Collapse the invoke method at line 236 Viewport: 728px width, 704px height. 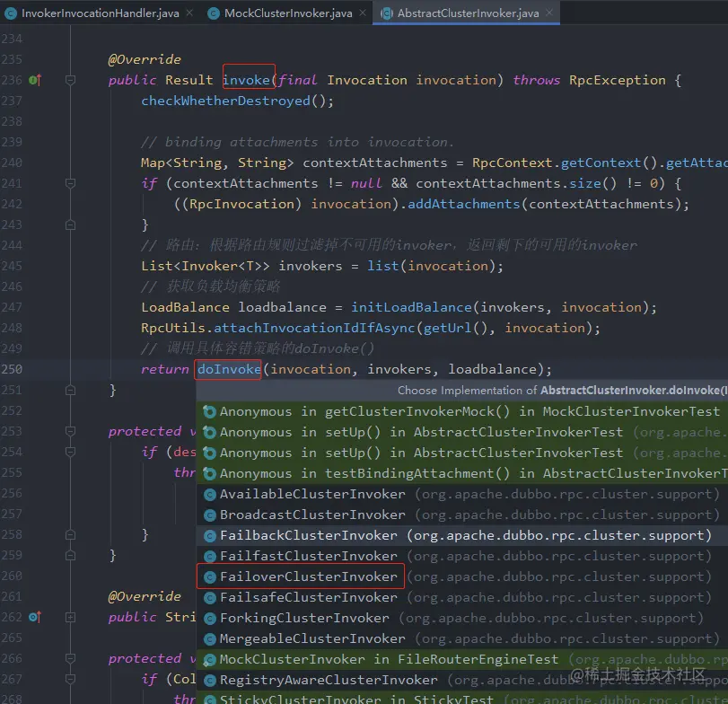tap(71, 80)
